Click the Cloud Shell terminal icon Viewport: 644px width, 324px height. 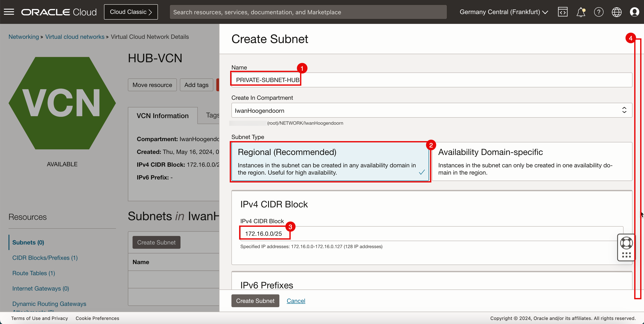563,12
